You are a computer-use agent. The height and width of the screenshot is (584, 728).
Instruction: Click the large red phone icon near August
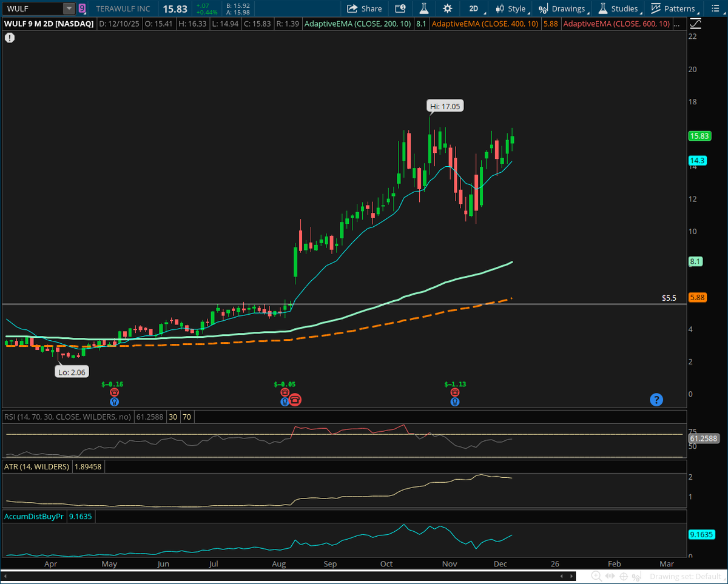295,399
